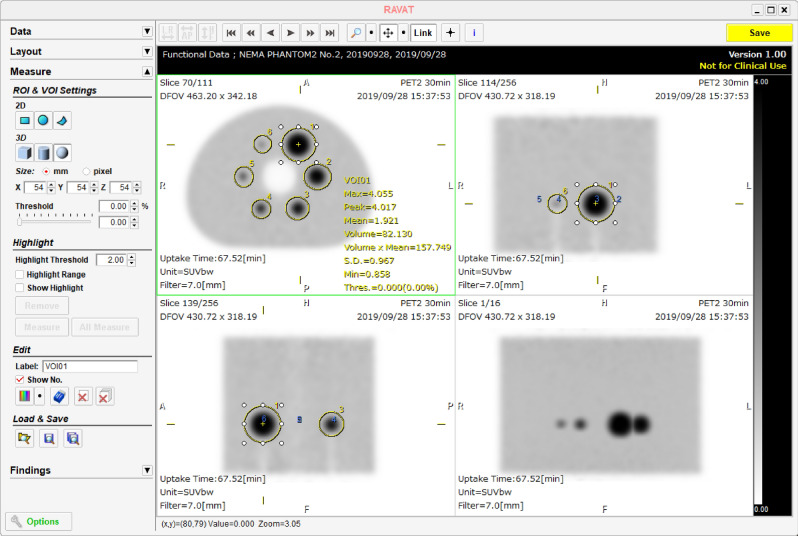Select the pixel size radio button
This screenshot has width=798, height=536.
click(x=84, y=171)
